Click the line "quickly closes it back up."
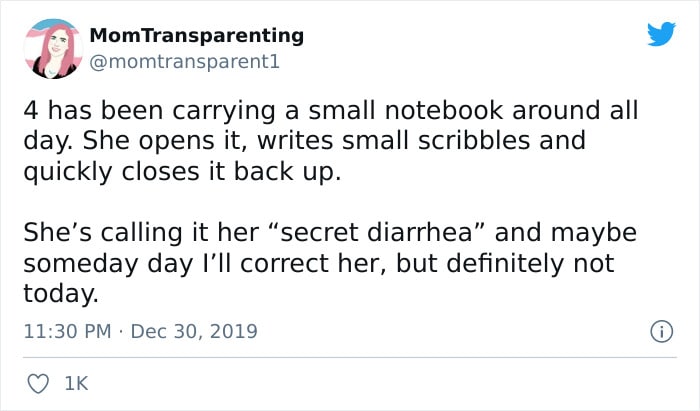This screenshot has height=411, width=700. [181, 170]
